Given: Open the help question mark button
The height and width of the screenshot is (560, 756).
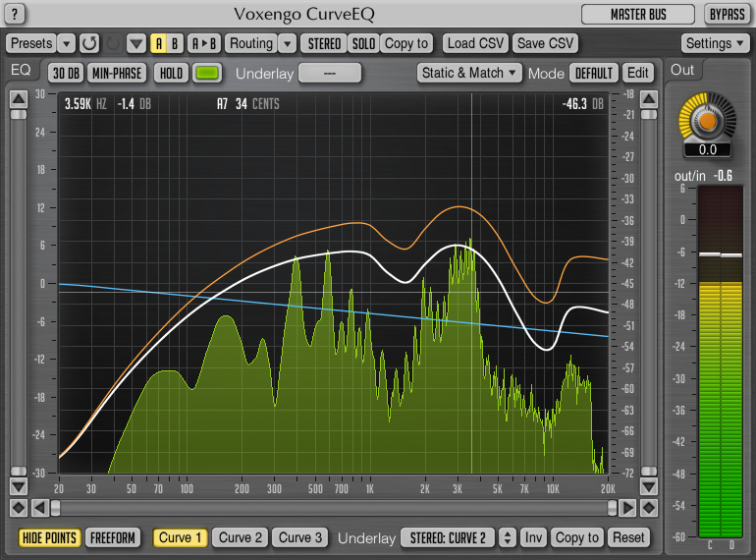Looking at the screenshot, I should [x=15, y=14].
